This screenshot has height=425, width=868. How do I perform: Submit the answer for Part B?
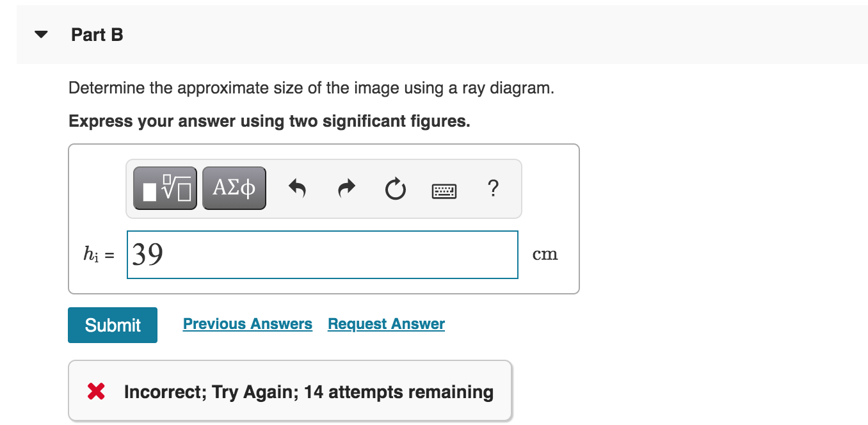(112, 325)
